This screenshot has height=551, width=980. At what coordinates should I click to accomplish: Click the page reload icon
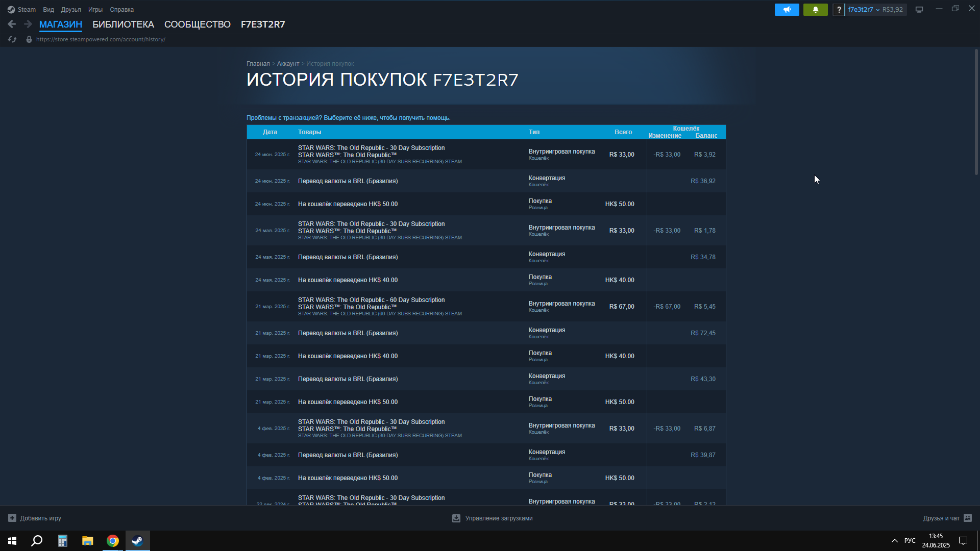coord(12,39)
